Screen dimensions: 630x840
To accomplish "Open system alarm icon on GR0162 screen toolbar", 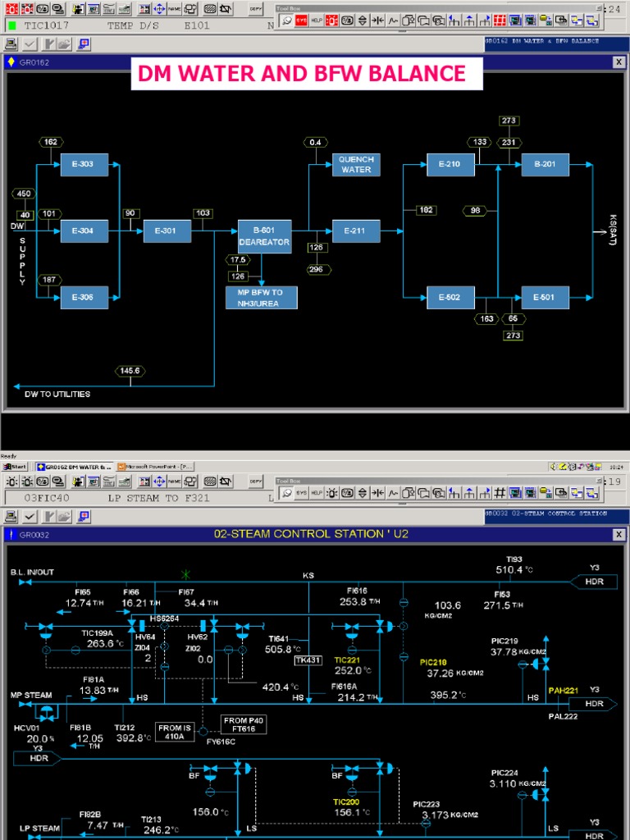I will 27,8.
